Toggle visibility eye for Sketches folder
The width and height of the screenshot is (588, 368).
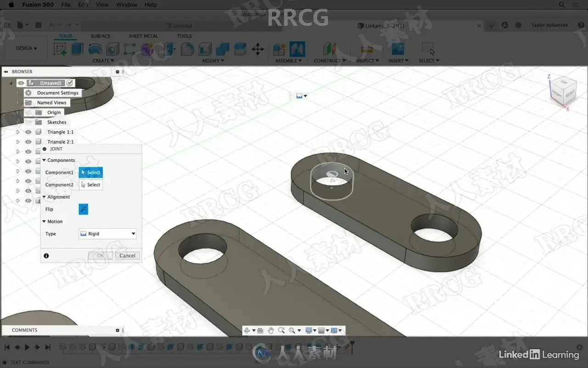click(28, 122)
